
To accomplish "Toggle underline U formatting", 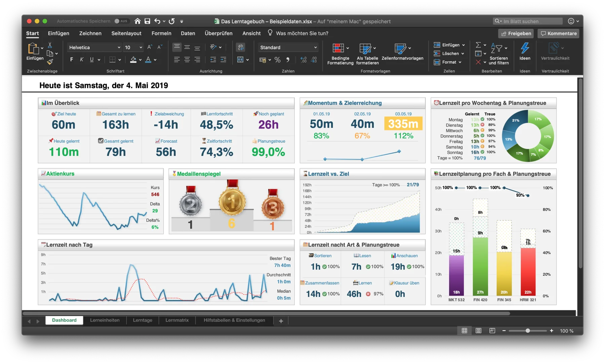I will 91,60.
